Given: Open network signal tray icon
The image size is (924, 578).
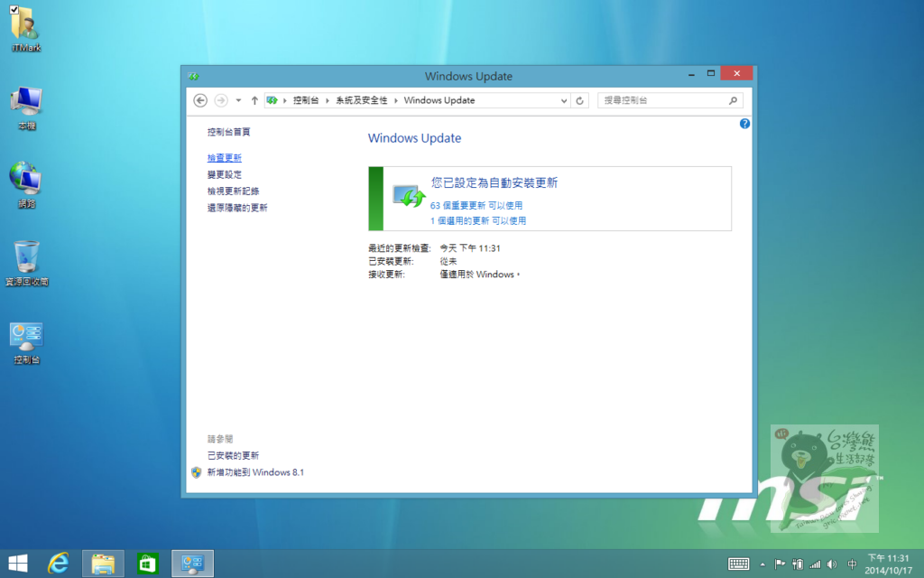Looking at the screenshot, I should tap(815, 564).
